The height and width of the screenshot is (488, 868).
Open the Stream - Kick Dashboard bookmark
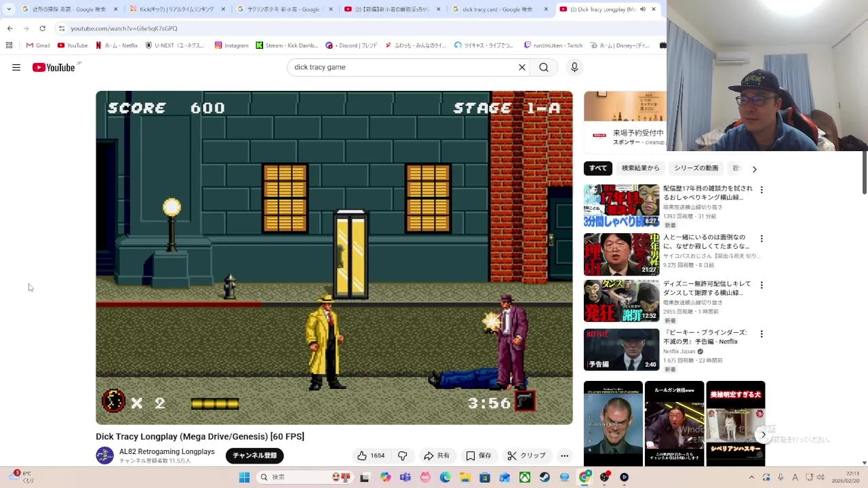pos(287,45)
